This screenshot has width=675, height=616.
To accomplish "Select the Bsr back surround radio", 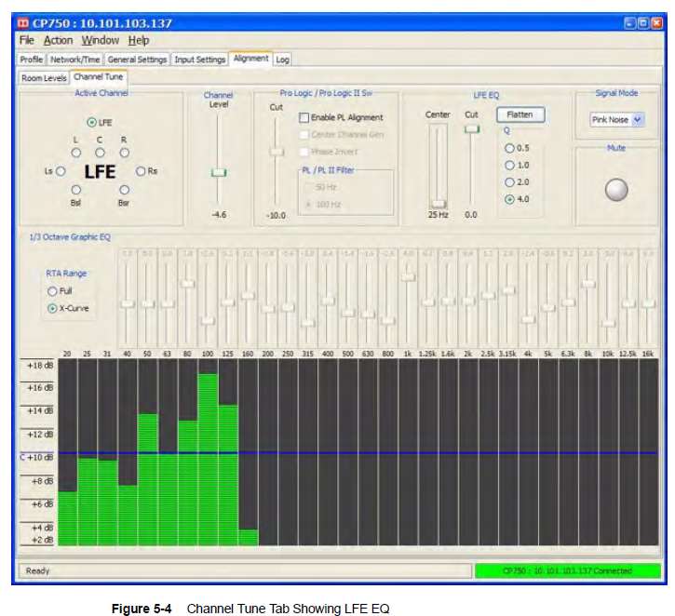I will pyautogui.click(x=125, y=190).
